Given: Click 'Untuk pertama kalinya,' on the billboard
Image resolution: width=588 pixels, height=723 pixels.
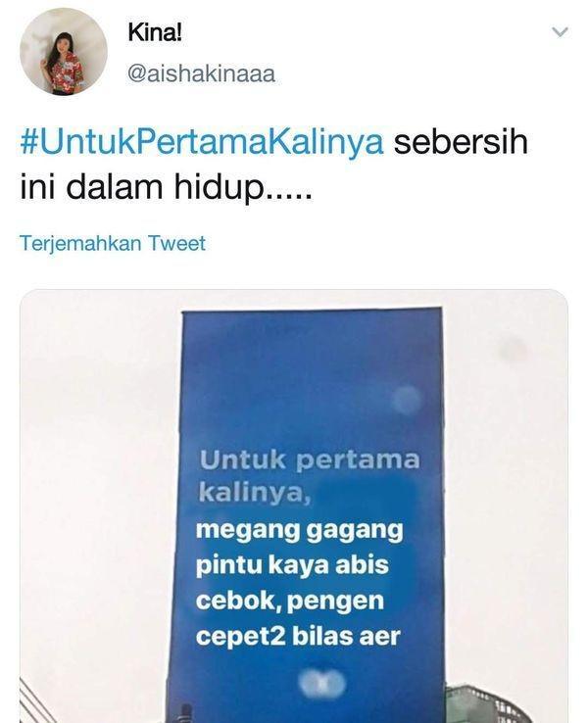Looking at the screenshot, I should point(310,477).
